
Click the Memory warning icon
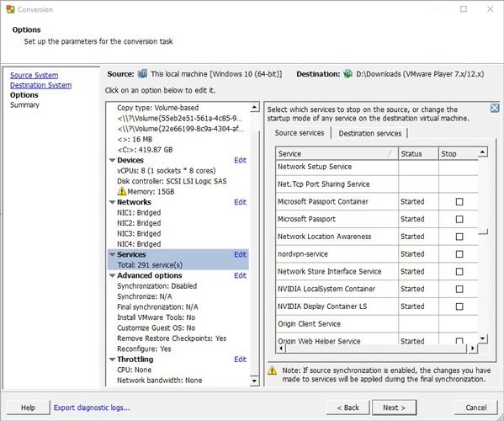(121, 191)
